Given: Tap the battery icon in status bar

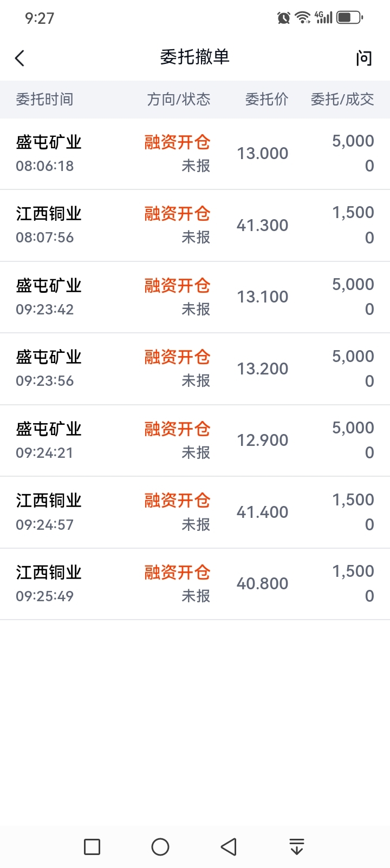Looking at the screenshot, I should 349,18.
